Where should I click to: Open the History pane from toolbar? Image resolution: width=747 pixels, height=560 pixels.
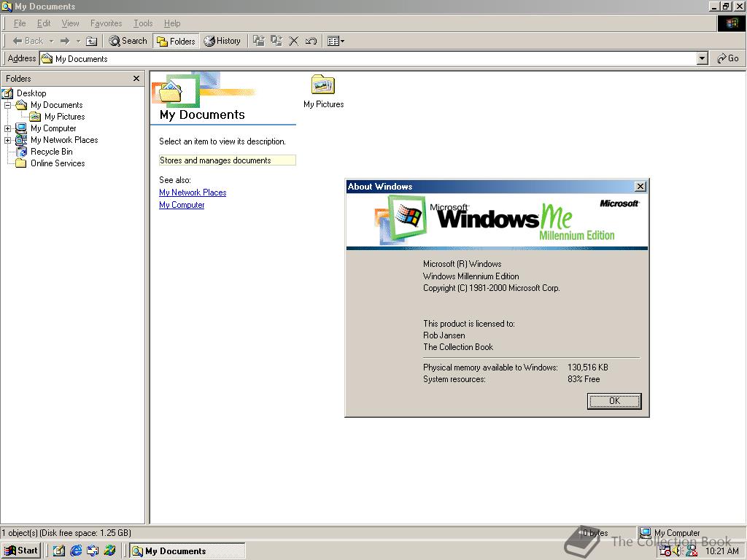click(222, 41)
